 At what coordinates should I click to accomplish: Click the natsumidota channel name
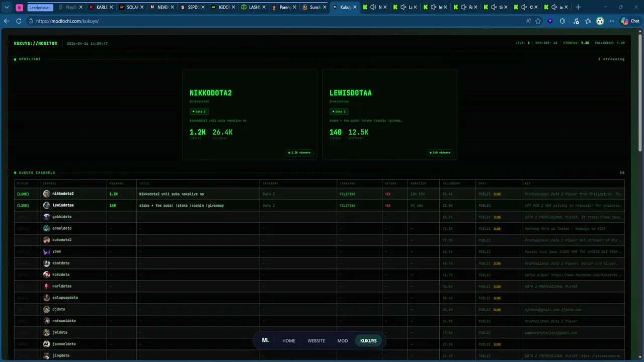click(x=64, y=321)
